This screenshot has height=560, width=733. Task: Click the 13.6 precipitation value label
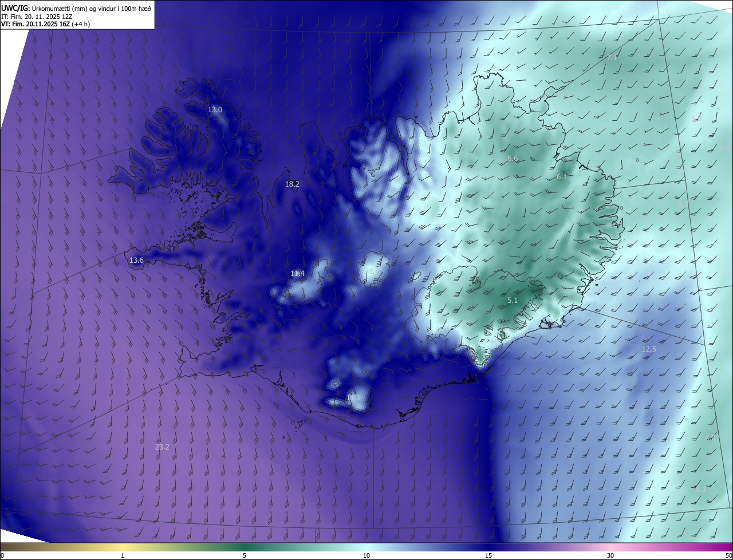point(136,261)
